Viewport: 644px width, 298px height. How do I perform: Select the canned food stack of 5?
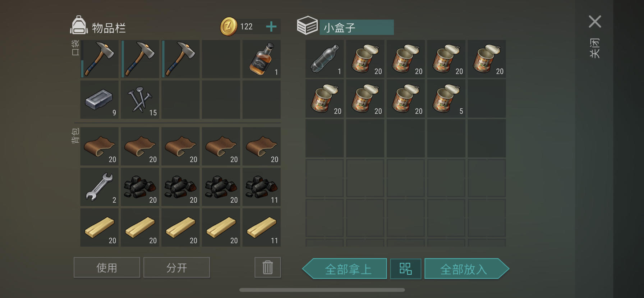click(x=446, y=98)
